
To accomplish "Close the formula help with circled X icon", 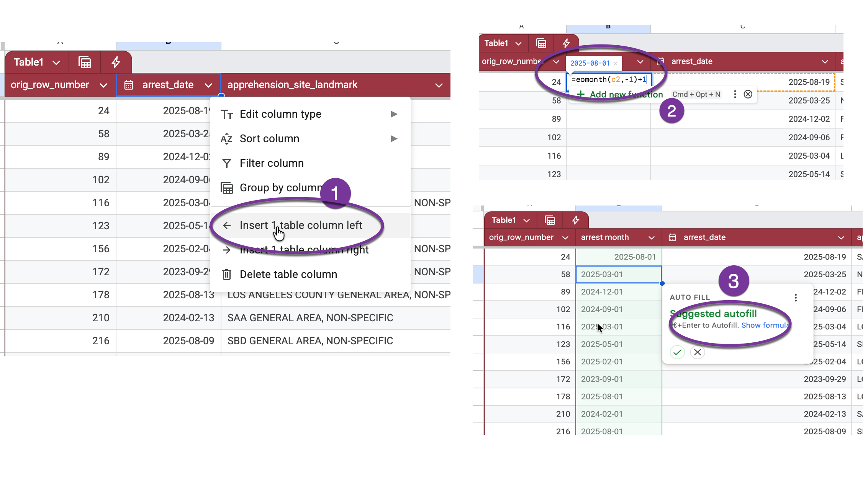I will point(748,94).
